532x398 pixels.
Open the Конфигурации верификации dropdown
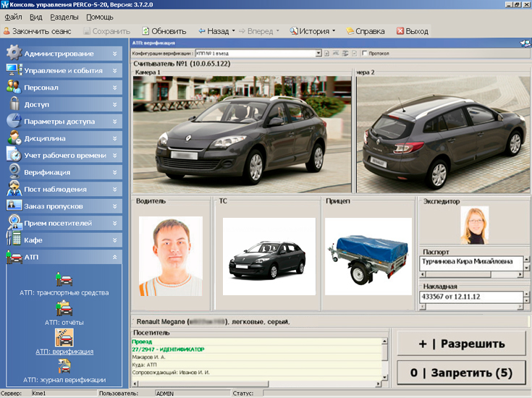(x=318, y=53)
